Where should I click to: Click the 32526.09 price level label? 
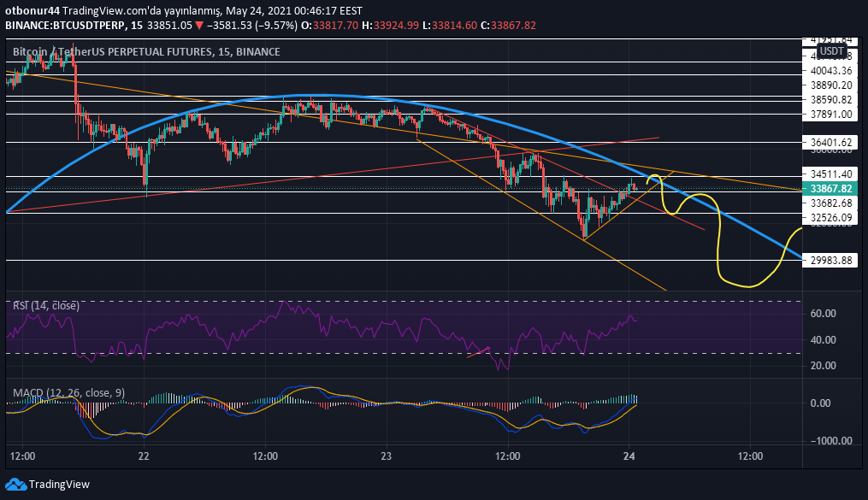pyautogui.click(x=831, y=218)
